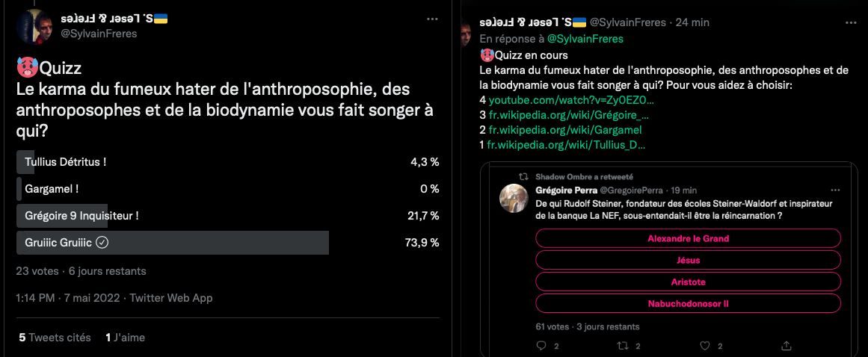
Task: View the 1 J'aime likes list
Action: click(x=125, y=338)
